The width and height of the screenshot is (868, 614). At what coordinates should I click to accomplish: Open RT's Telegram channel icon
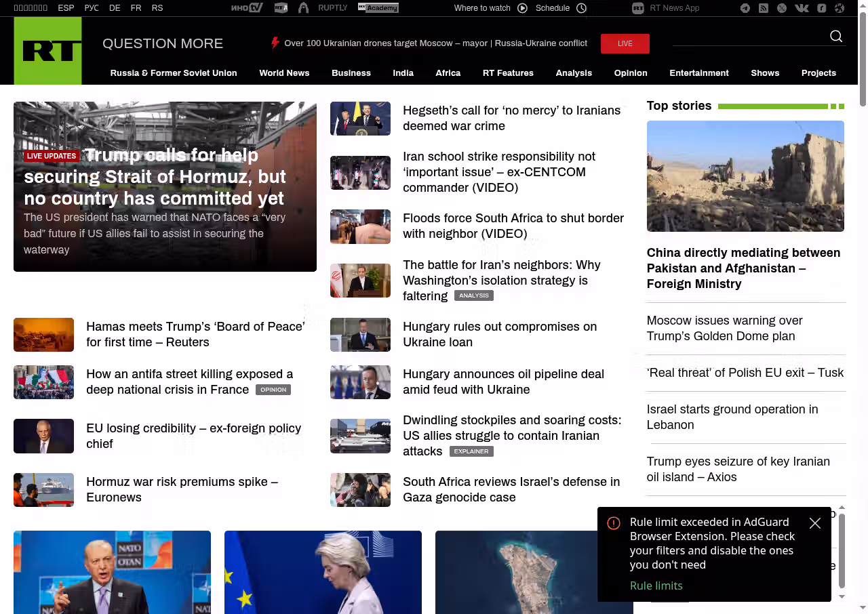click(x=745, y=8)
